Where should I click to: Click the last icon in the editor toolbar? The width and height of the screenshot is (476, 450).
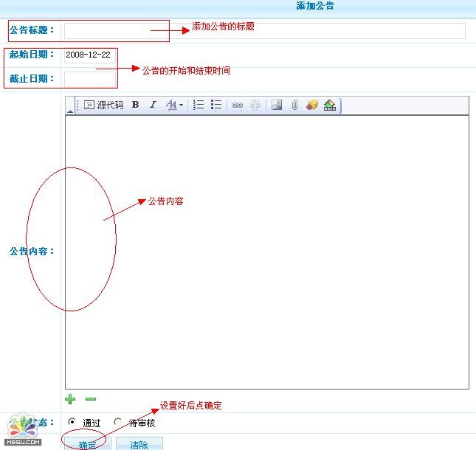coord(330,105)
